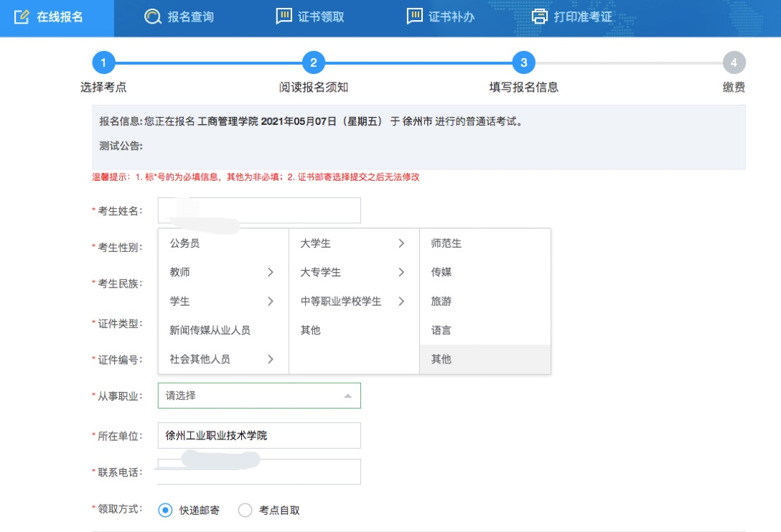The height and width of the screenshot is (532, 781).
Task: Click the 证书补办 certificate icon
Action: [414, 16]
